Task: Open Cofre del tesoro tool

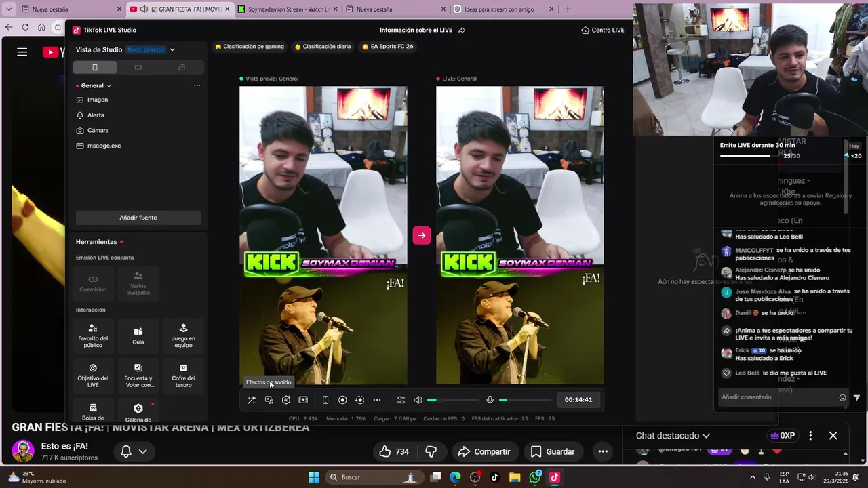Action: pyautogui.click(x=183, y=375)
